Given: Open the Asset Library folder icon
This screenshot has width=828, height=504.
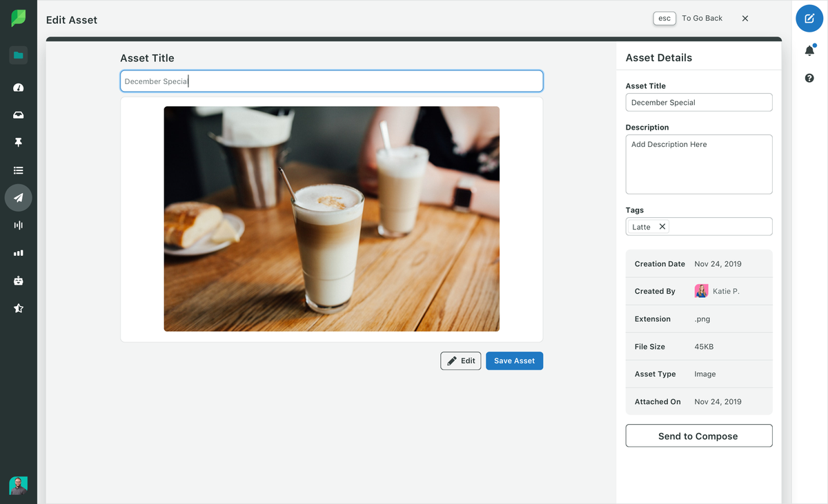Looking at the screenshot, I should (x=19, y=55).
